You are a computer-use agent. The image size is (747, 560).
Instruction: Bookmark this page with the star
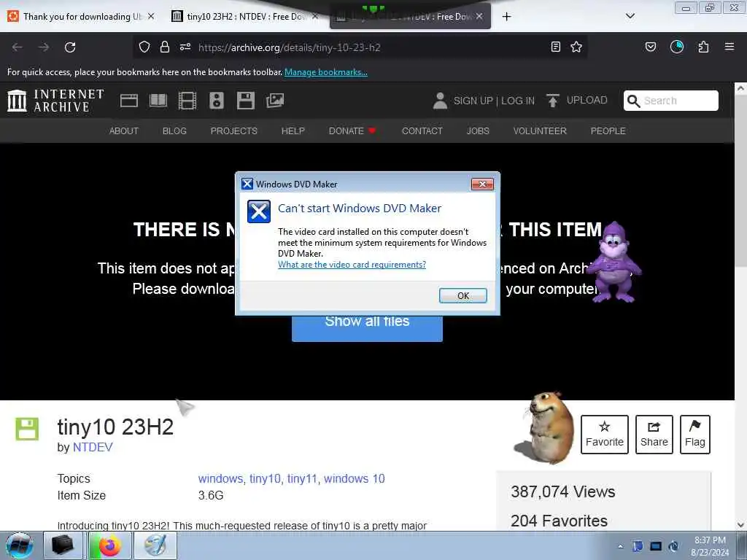576,47
